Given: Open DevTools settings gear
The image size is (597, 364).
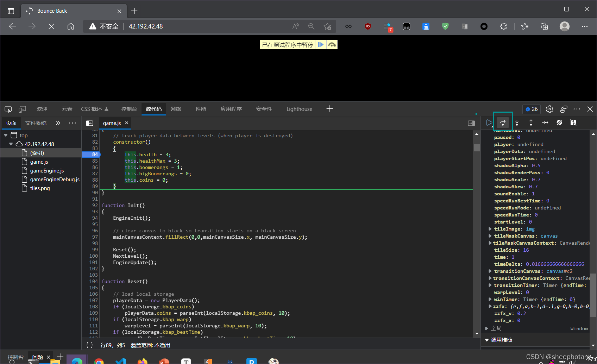Looking at the screenshot, I should (549, 109).
